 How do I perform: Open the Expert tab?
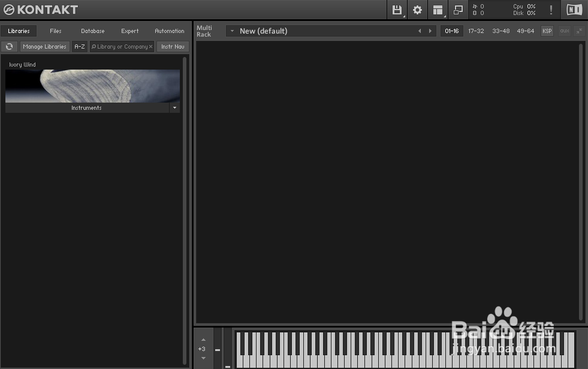(x=129, y=31)
